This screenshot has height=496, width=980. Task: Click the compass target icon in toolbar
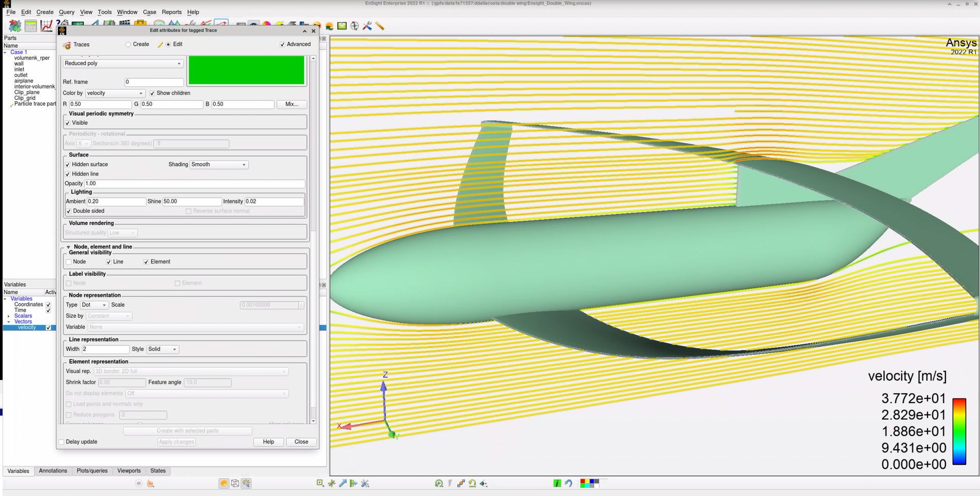tap(355, 26)
